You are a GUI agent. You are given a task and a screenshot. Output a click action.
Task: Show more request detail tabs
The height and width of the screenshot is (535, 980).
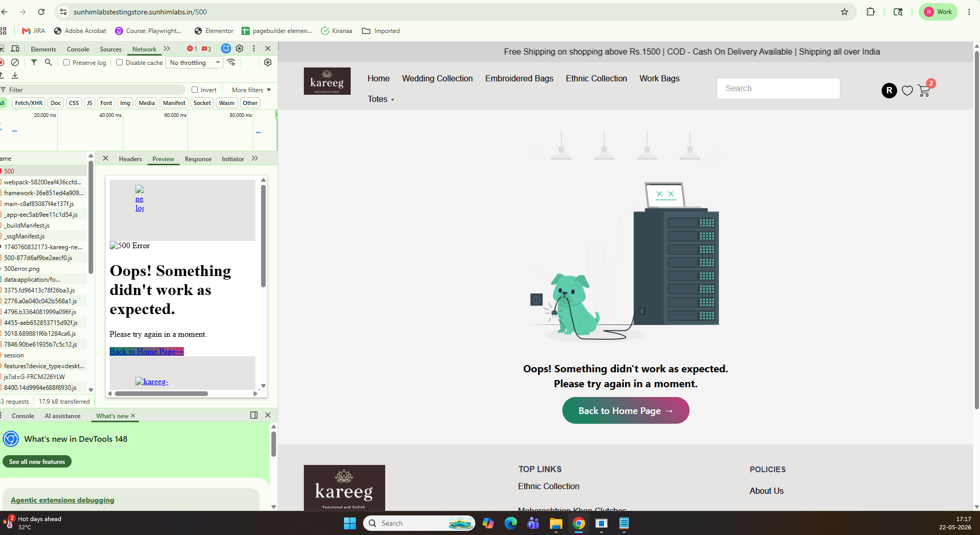click(255, 159)
